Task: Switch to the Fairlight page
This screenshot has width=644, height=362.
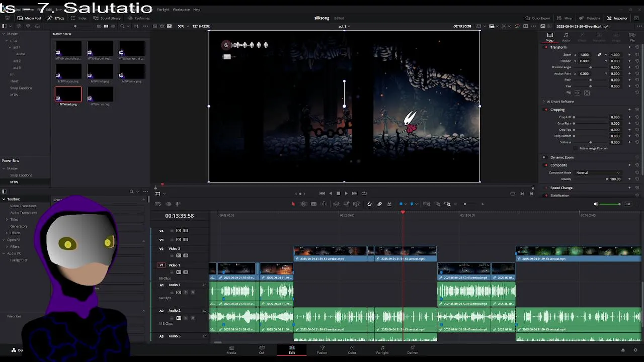Action: [x=382, y=350]
